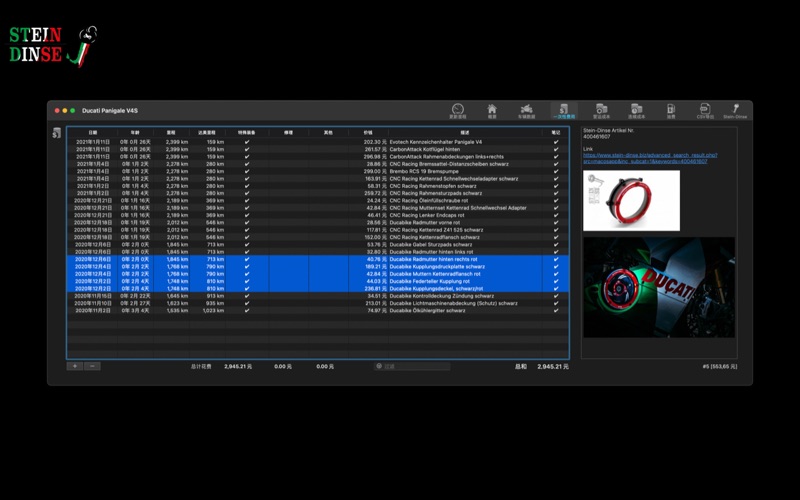
Task: Click price 213.01 of Lichtmaschinenabdeckung row
Action: click(x=374, y=304)
